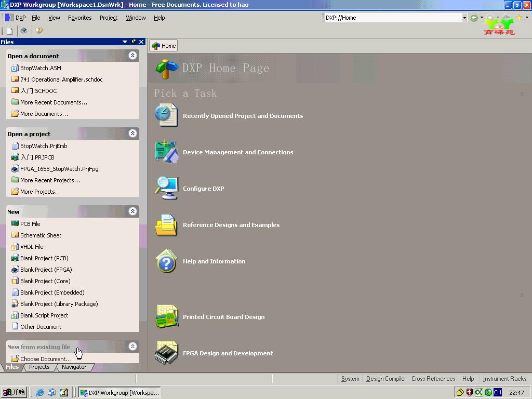
Task: Close the Files panel
Action: click(x=141, y=42)
